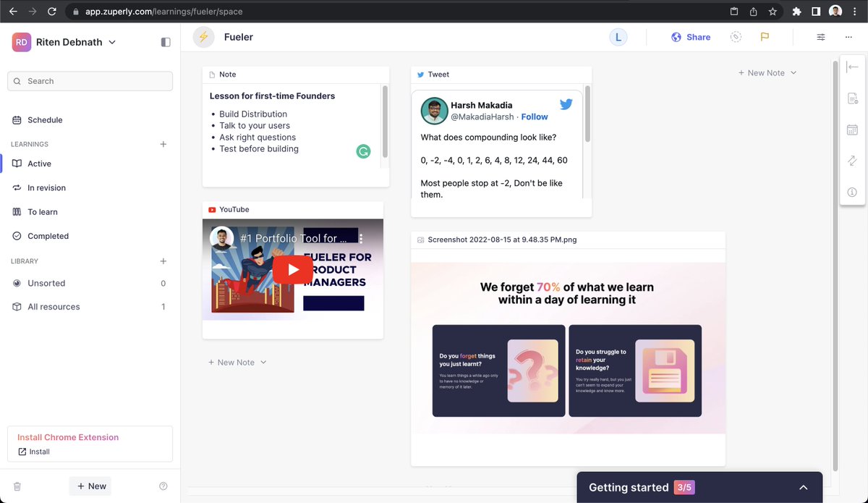The height and width of the screenshot is (503, 868).
Task: Open the In revision list
Action: [x=46, y=187]
